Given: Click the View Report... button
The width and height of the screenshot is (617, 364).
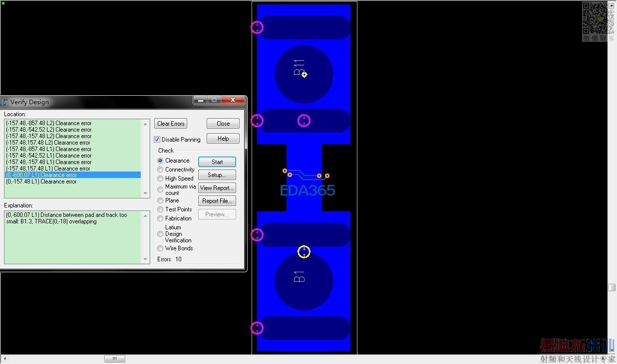Looking at the screenshot, I should [x=217, y=188].
